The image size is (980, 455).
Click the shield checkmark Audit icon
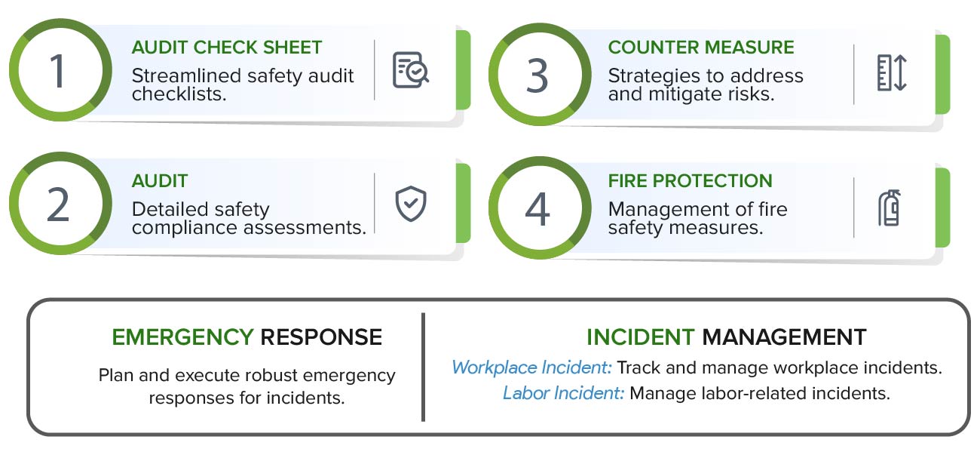click(411, 204)
